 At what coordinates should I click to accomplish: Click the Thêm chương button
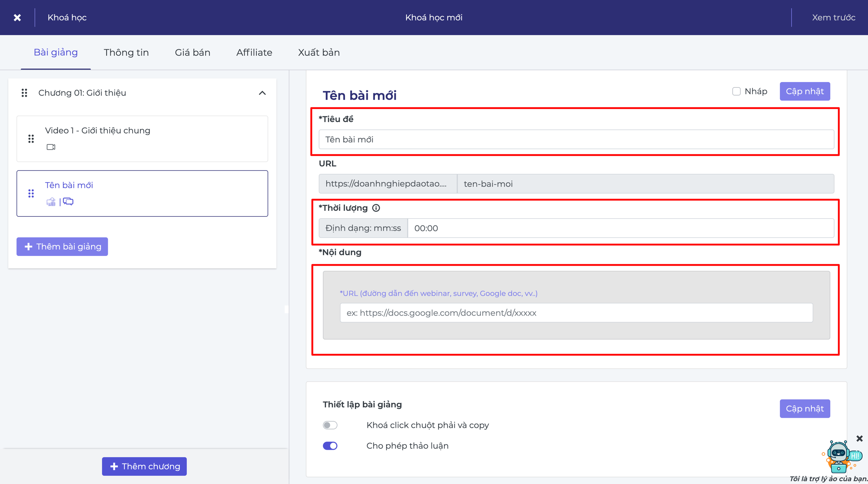point(144,466)
